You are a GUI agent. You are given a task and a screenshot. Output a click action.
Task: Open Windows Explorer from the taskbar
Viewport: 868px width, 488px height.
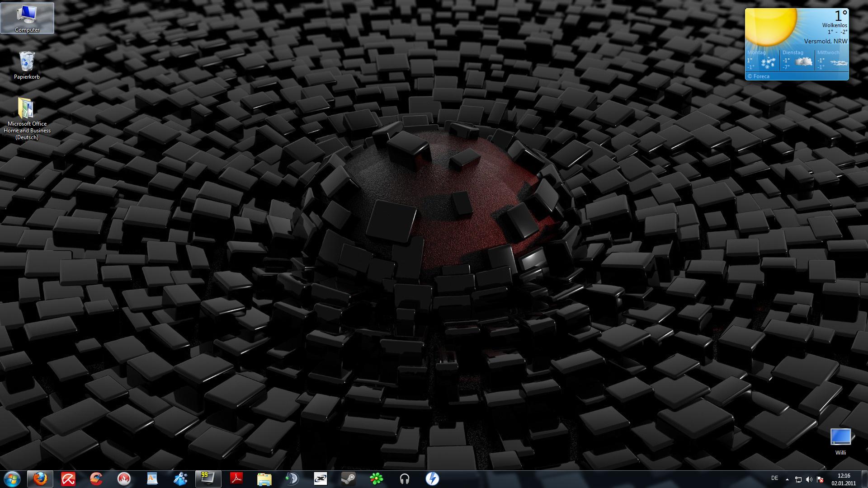click(x=264, y=479)
